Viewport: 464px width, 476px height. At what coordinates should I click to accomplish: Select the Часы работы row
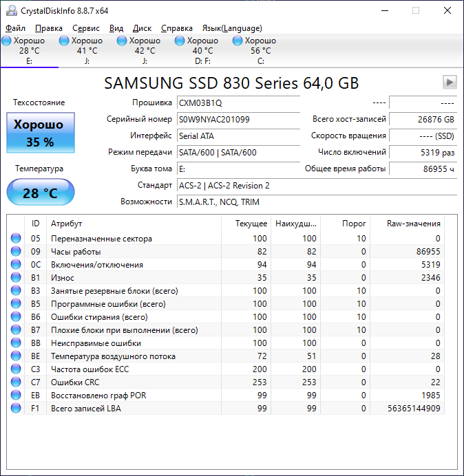click(x=226, y=251)
